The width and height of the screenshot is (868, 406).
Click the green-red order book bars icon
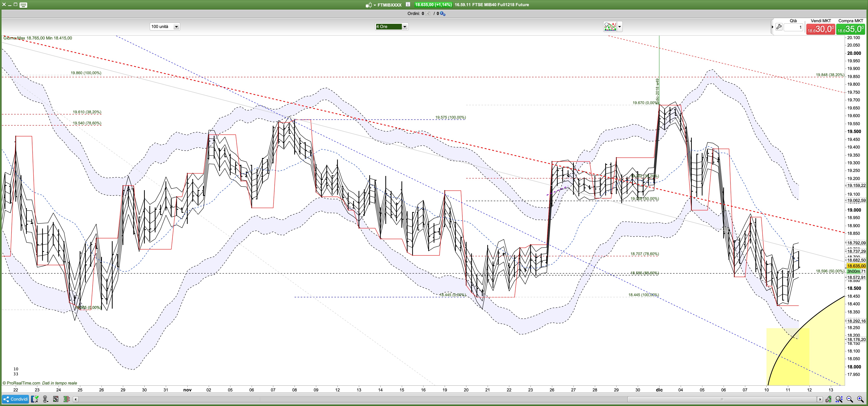click(x=66, y=399)
